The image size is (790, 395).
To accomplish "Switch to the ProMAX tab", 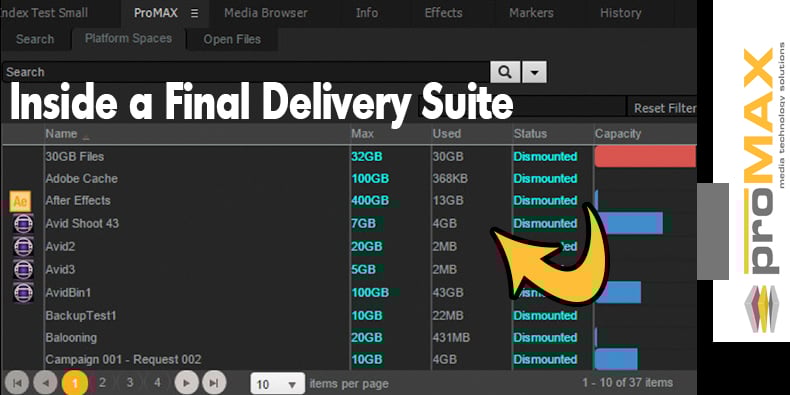I will pos(156,13).
